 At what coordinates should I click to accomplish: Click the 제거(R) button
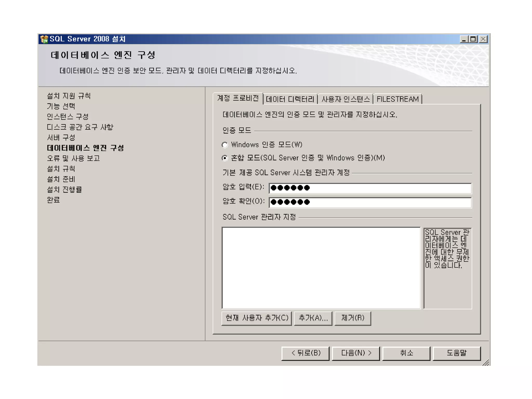[x=353, y=318]
